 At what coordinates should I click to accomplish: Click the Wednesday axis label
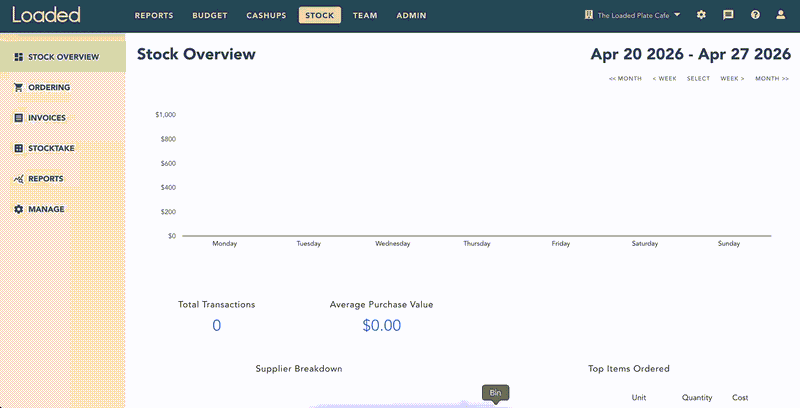393,244
